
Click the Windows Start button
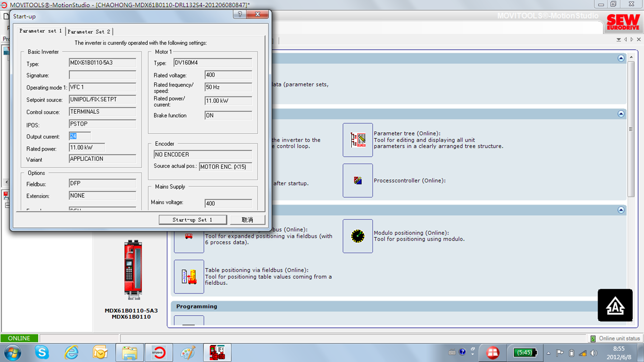tap(13, 352)
